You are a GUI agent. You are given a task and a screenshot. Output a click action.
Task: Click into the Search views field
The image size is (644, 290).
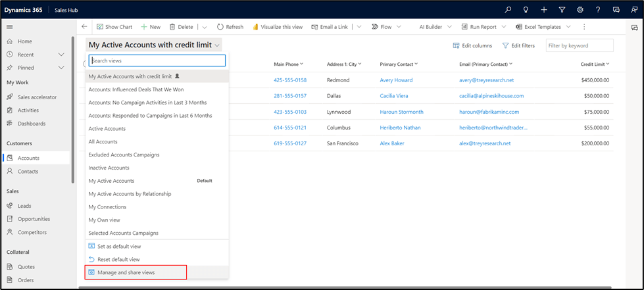pos(158,60)
